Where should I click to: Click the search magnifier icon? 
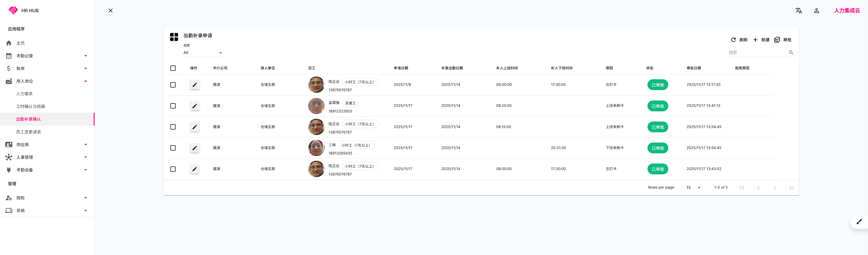(791, 52)
